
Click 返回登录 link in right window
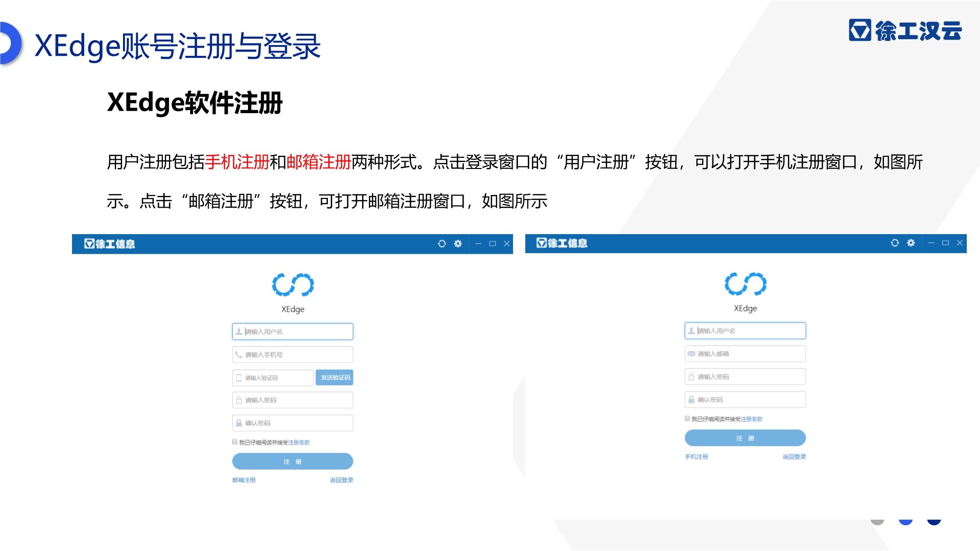[794, 456]
